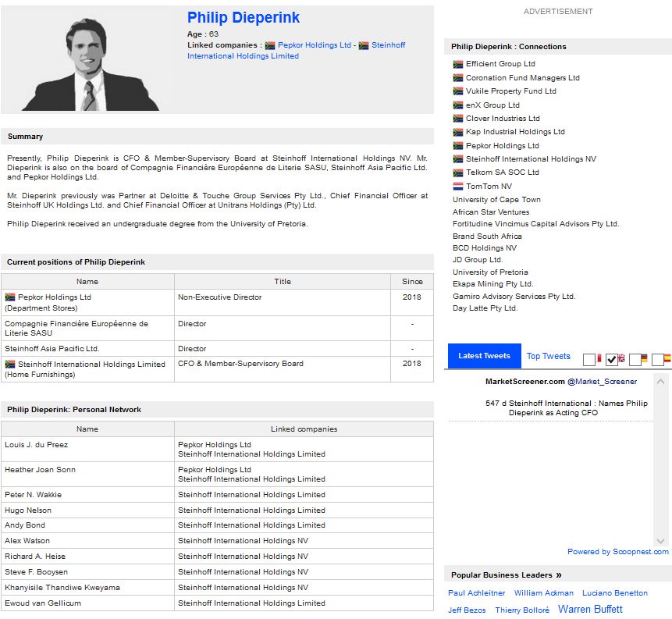The height and width of the screenshot is (619, 672).
Task: Click Vukile Property Fund Ltd connection
Action: [511, 91]
